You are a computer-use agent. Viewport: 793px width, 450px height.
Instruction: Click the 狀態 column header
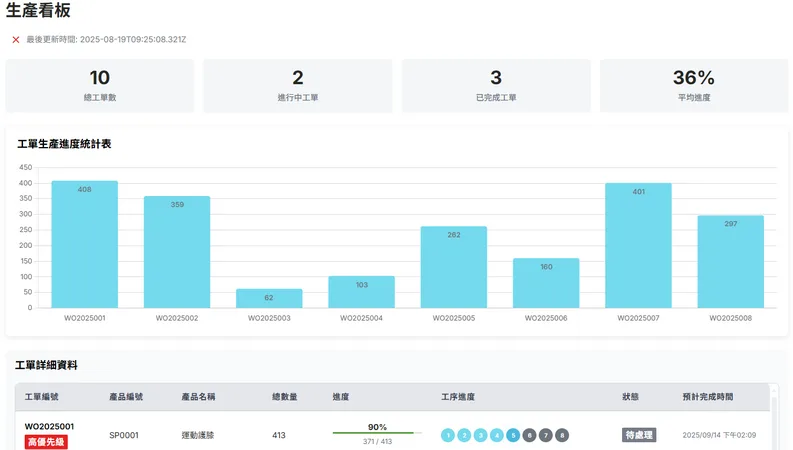(x=630, y=397)
